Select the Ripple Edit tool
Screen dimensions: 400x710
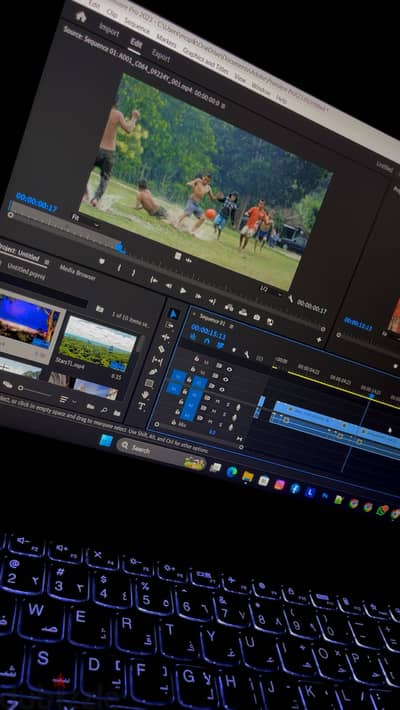coord(166,337)
